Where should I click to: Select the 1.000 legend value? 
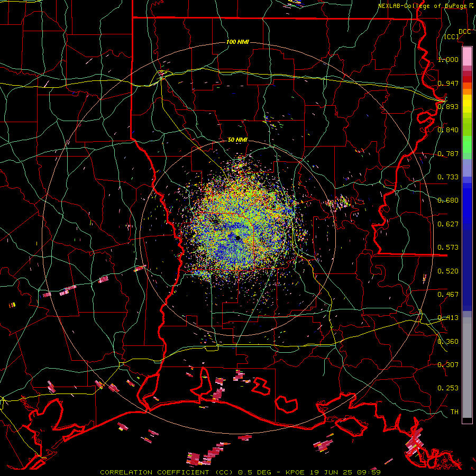point(448,59)
